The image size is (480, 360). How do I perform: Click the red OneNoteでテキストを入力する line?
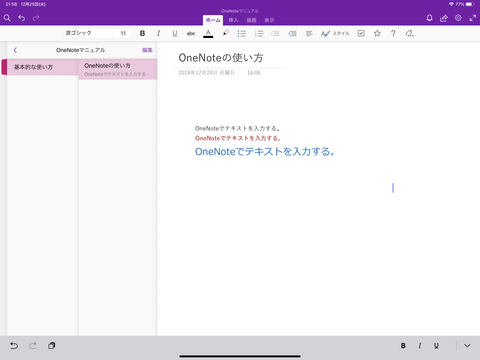[238, 138]
